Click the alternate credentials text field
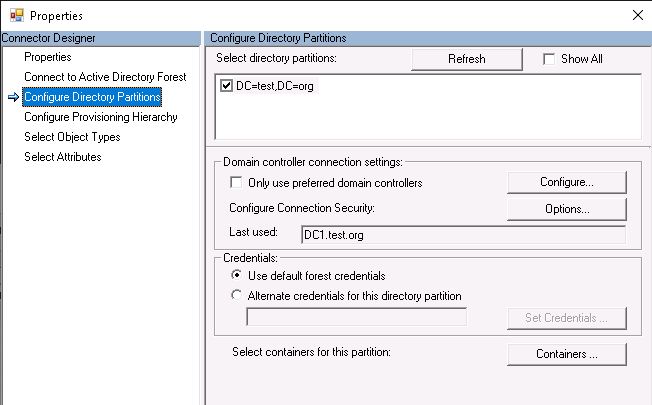 356,317
